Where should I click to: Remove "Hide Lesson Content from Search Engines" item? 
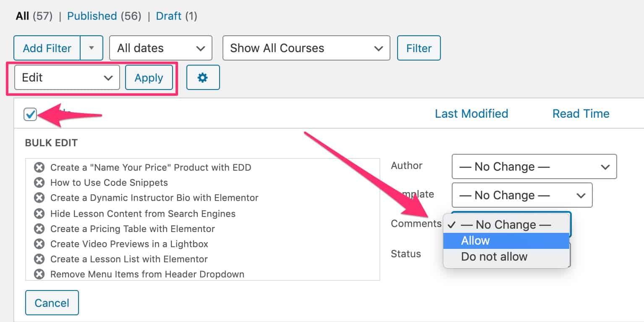(x=39, y=214)
